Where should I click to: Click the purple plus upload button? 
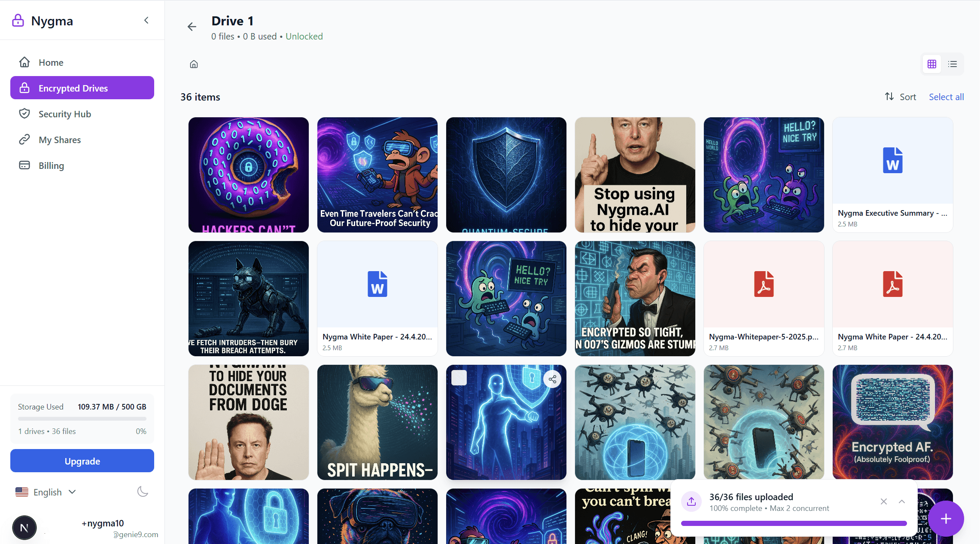click(x=946, y=519)
